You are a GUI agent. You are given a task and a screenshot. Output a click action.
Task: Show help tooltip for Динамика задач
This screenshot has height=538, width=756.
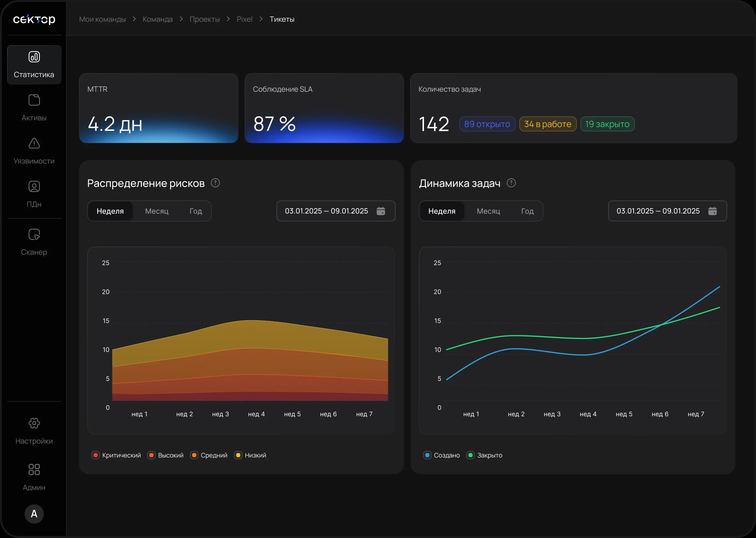511,183
